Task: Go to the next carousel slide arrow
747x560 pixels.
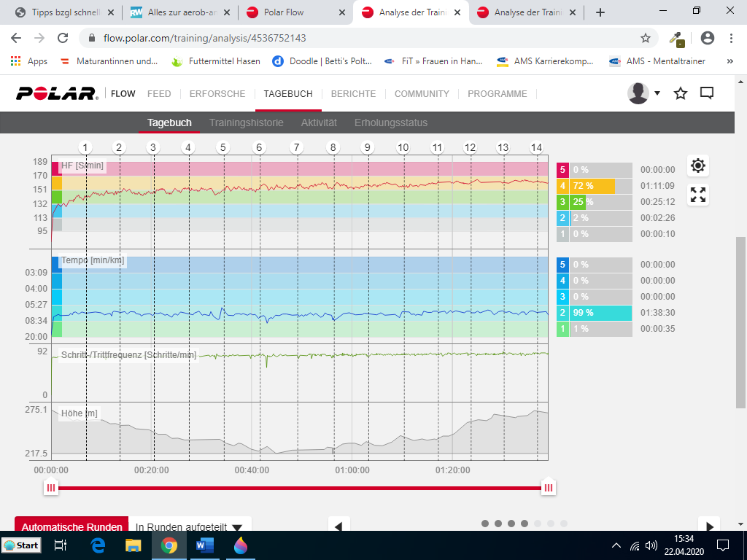Action: pyautogui.click(x=708, y=526)
